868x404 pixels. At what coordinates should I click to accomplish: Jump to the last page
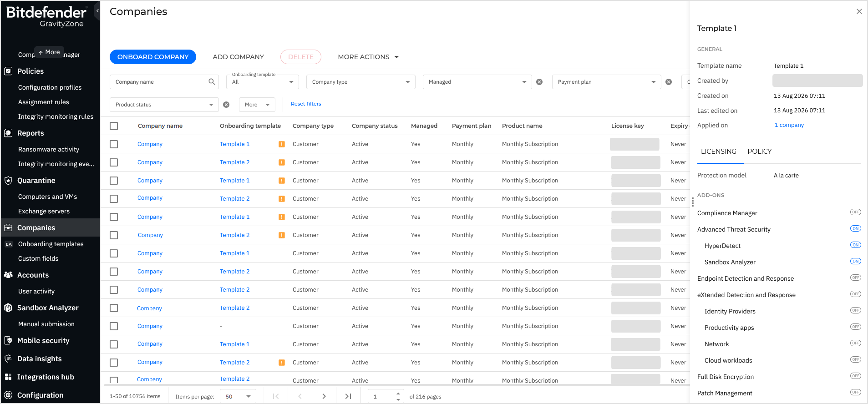pos(348,396)
